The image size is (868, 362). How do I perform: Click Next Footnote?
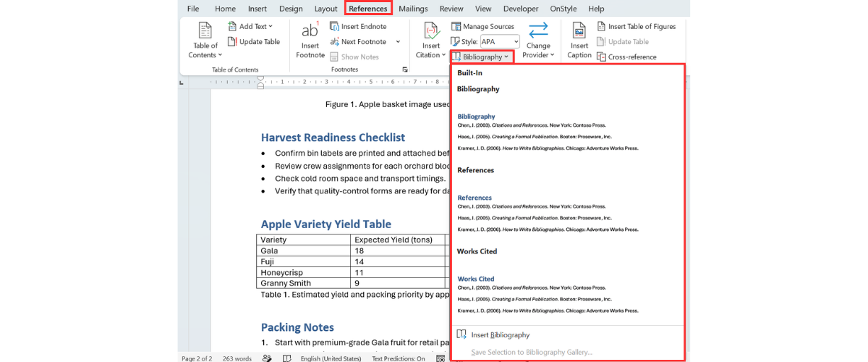click(359, 41)
